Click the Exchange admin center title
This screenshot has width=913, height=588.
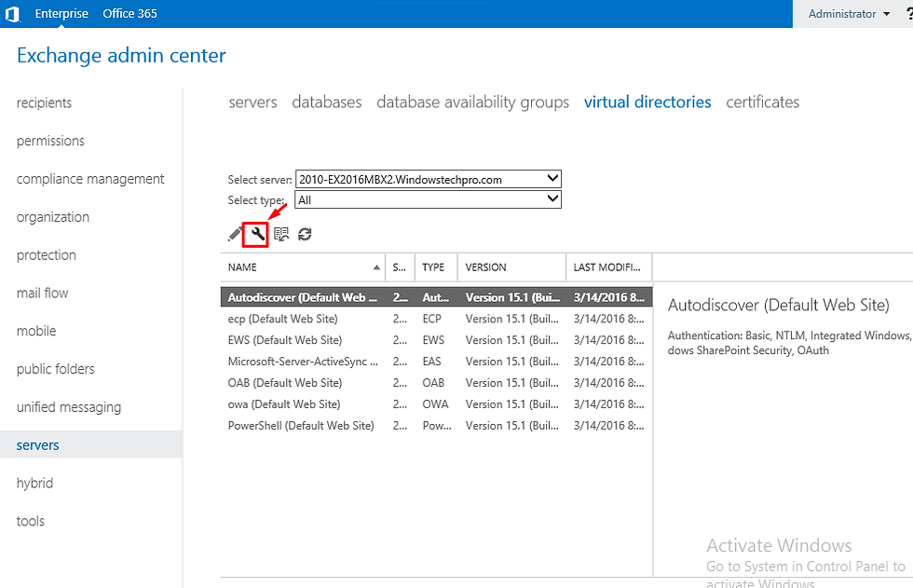121,55
